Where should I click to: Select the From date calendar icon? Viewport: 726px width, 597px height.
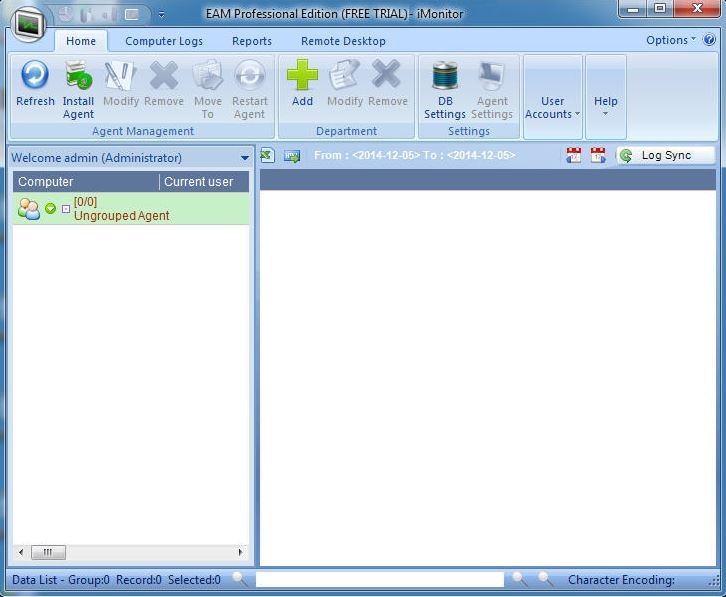[573, 156]
